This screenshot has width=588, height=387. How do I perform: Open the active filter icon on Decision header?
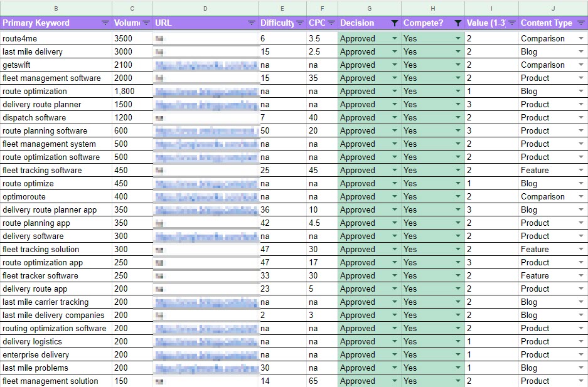coord(395,23)
